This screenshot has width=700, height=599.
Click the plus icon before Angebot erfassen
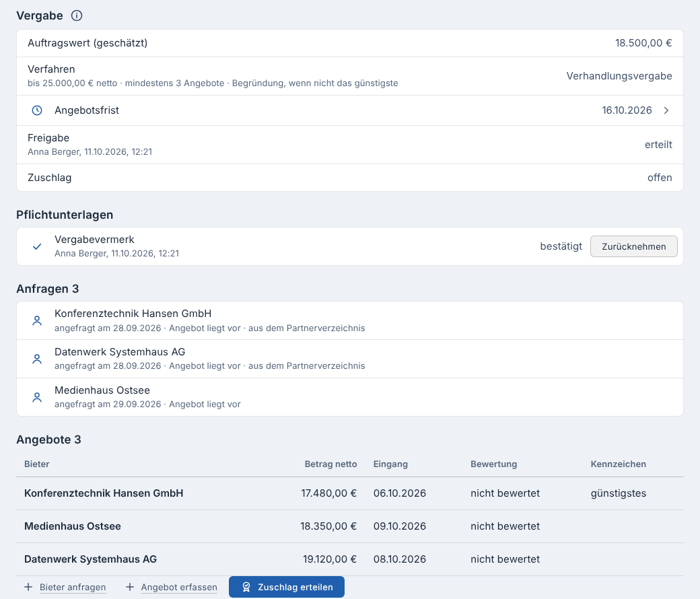tap(129, 587)
